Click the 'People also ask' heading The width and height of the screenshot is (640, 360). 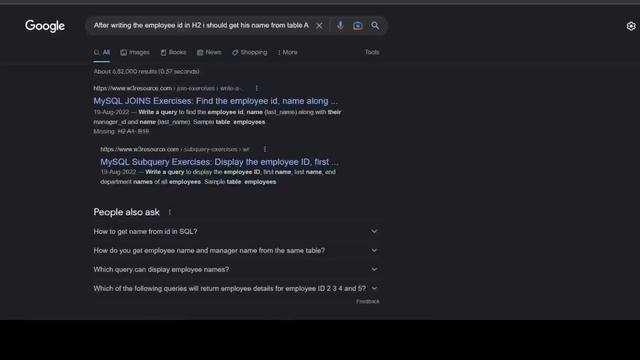click(x=127, y=212)
